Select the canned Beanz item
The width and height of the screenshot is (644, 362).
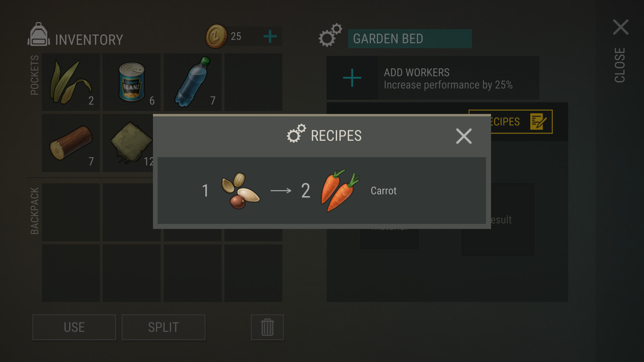(131, 82)
